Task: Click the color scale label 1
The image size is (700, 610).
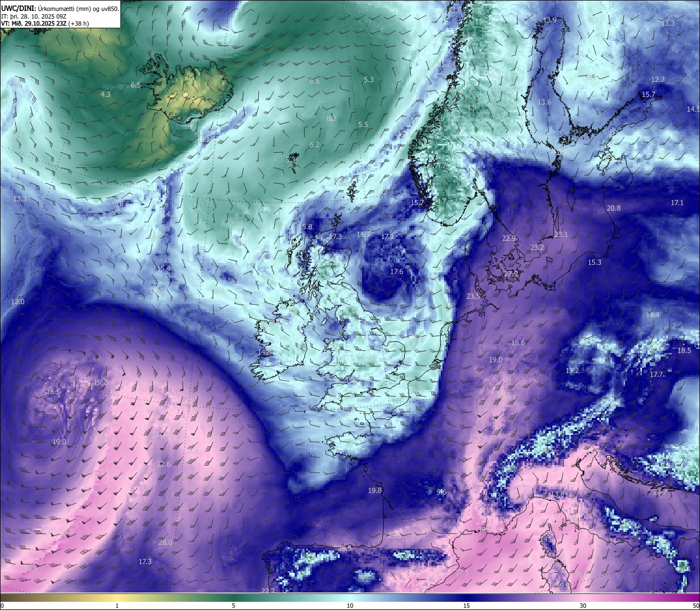Action: (117, 606)
